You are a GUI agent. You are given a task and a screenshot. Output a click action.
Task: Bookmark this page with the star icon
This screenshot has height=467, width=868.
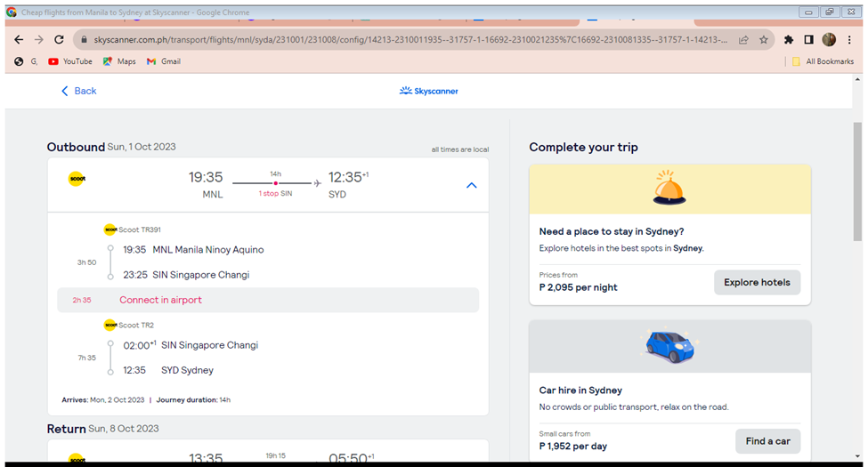[763, 40]
